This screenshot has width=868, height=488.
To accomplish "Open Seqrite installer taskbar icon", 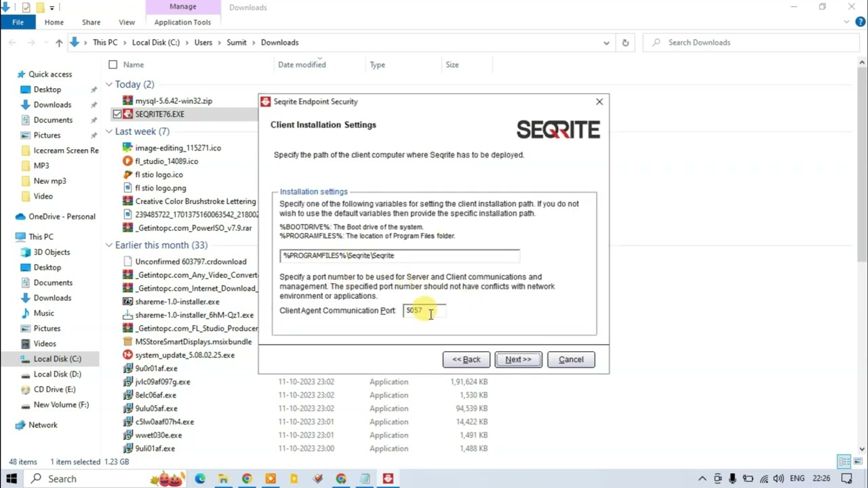I will [388, 479].
